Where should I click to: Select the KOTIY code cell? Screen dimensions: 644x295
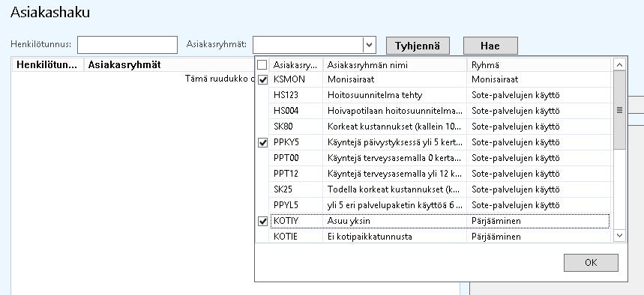[x=296, y=221]
